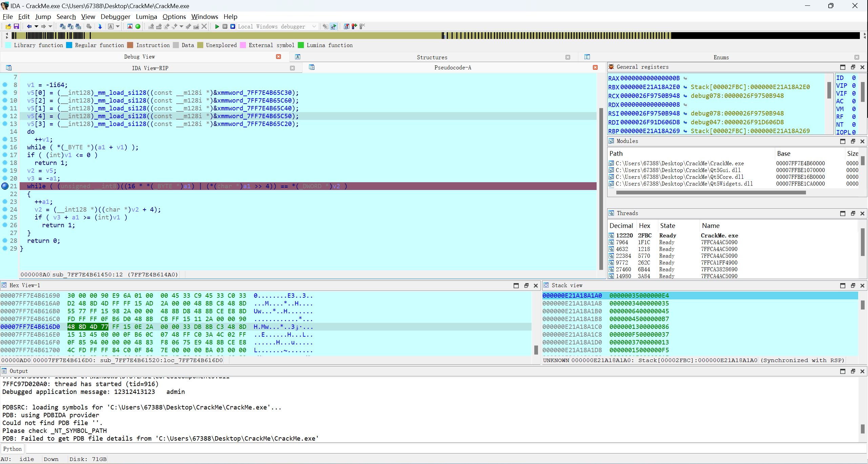The height and width of the screenshot is (464, 868).
Task: Toggle the breakpoint dot on line 9
Action: pos(5,92)
